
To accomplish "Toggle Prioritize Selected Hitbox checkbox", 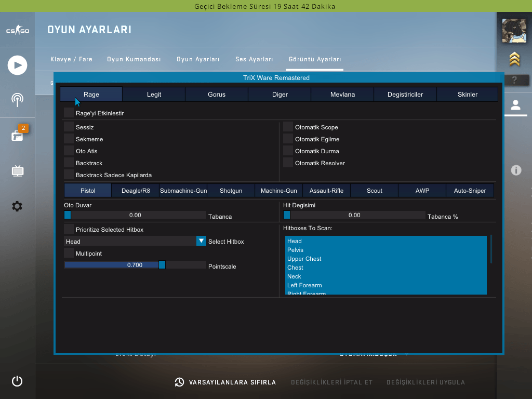I will [x=69, y=229].
